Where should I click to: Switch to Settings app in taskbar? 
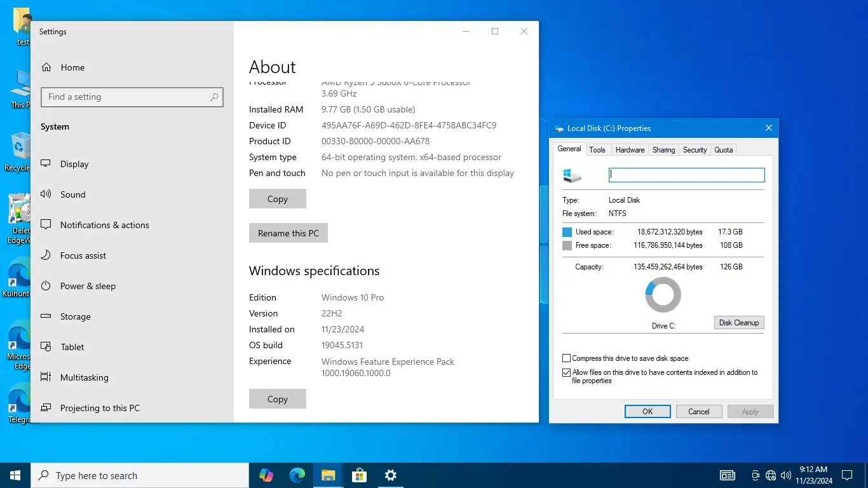tap(390, 475)
